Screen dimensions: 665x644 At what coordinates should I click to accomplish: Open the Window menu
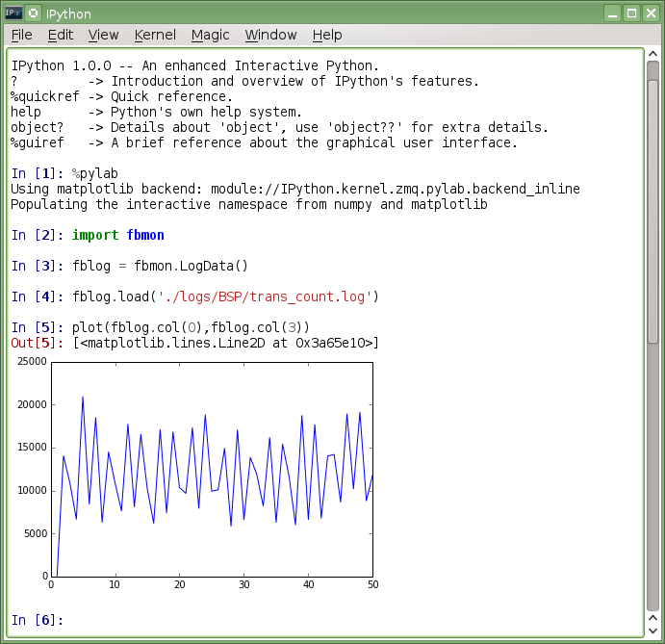(x=270, y=35)
